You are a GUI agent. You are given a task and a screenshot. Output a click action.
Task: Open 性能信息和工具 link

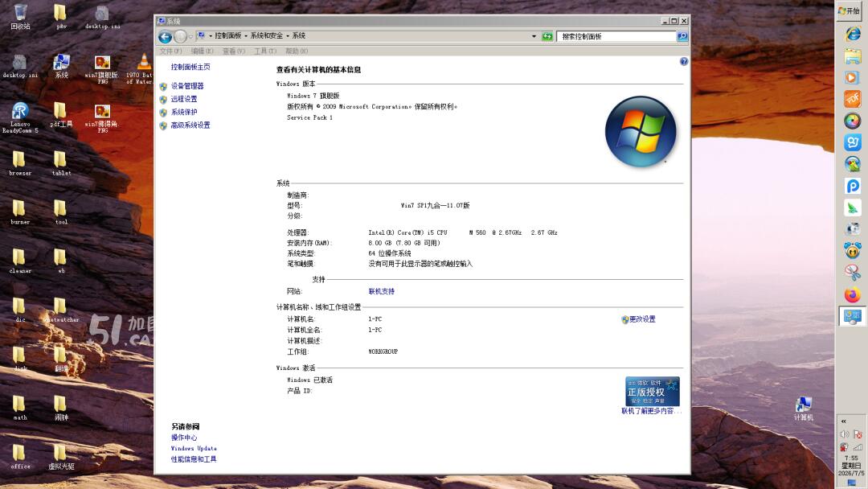194,459
